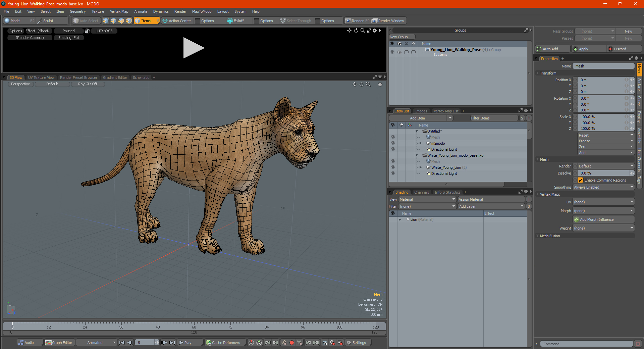Open Smoothing Always Enabled dropdown
Screen dimensions: 644x349
coord(603,187)
